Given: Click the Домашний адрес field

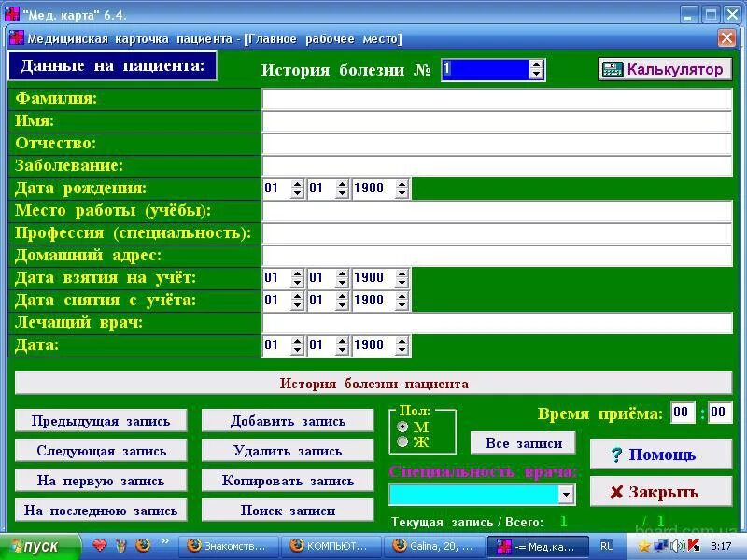Looking at the screenshot, I should point(497,256).
